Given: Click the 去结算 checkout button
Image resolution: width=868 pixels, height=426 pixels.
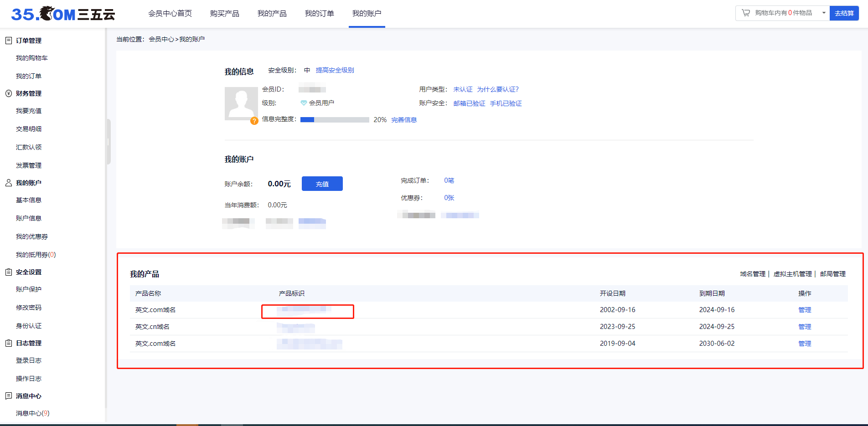Looking at the screenshot, I should (844, 13).
